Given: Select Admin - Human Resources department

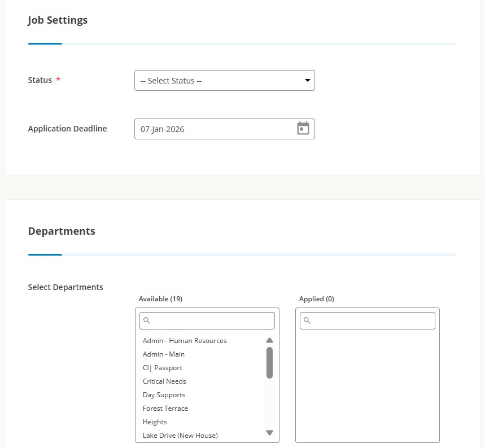Looking at the screenshot, I should coord(185,341).
